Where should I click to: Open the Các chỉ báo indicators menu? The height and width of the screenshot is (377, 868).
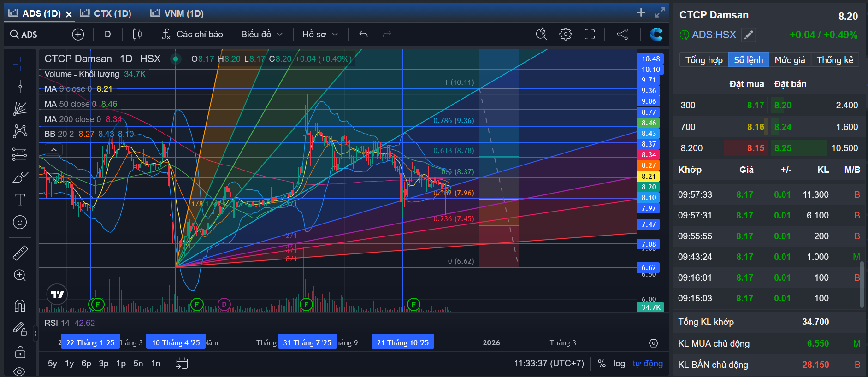(193, 35)
